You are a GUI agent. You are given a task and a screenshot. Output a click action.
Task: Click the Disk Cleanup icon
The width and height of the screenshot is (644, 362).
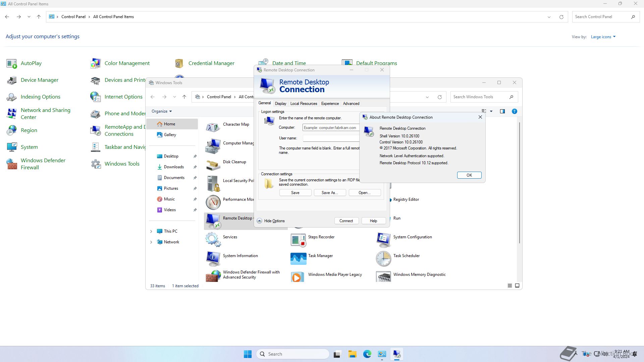[213, 165]
